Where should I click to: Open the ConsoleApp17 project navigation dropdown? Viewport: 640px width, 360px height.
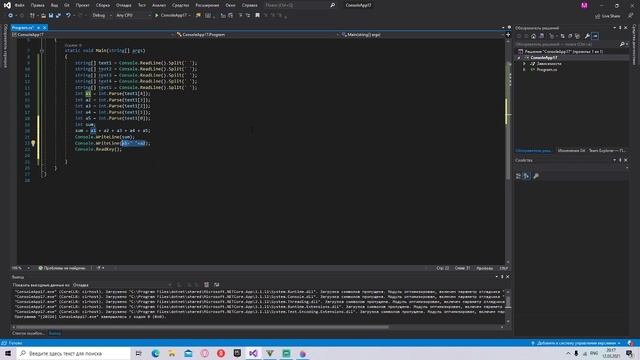pos(93,35)
